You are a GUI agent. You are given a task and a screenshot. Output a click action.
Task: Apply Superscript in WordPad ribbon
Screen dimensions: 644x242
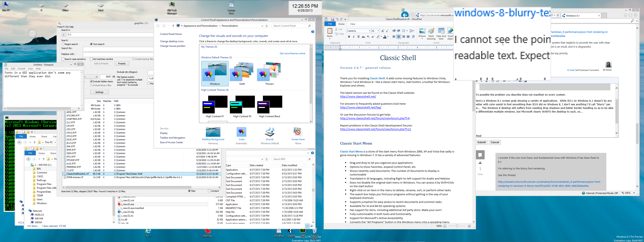(x=373, y=37)
